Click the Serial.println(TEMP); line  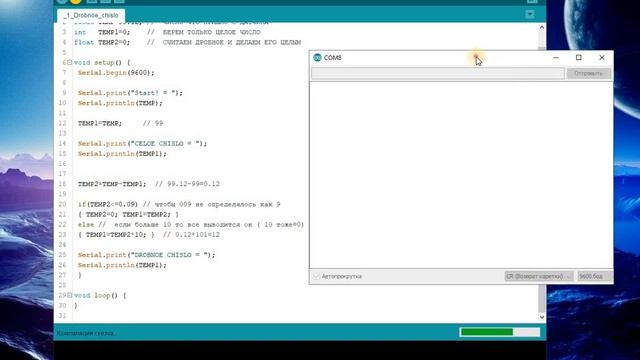(120, 103)
